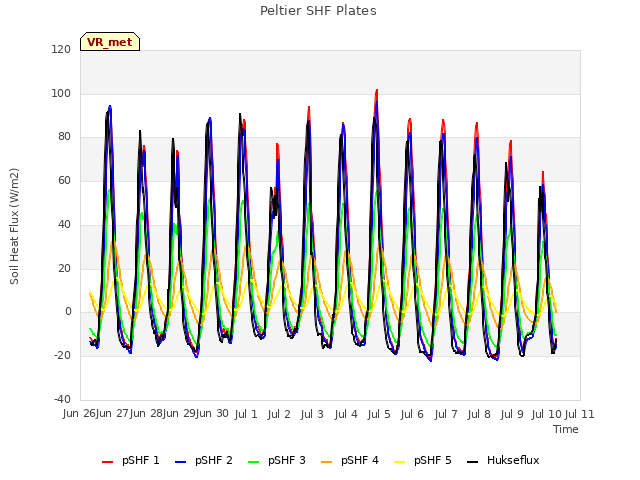Click the Jul 11 x-axis tick label
The height and width of the screenshot is (480, 640).
(580, 414)
